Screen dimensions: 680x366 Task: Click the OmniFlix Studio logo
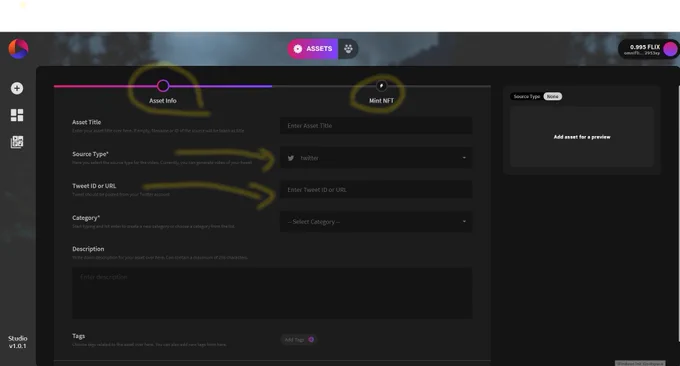click(18, 49)
